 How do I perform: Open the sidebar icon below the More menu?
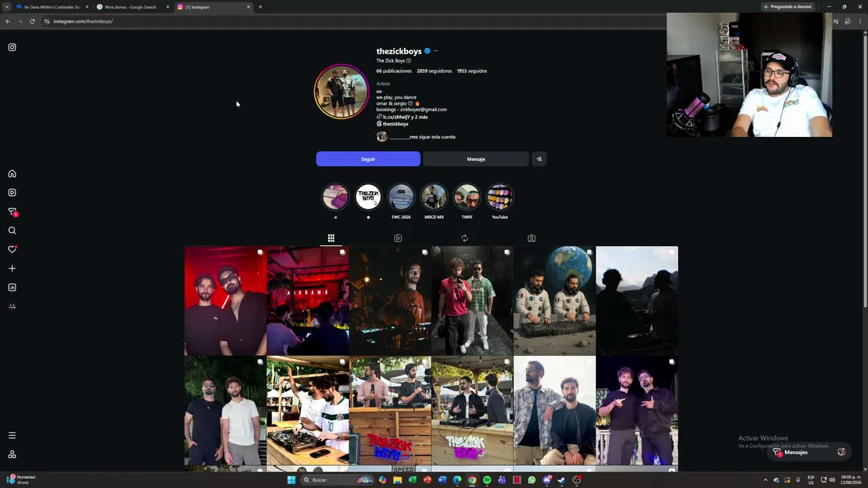pyautogui.click(x=12, y=454)
